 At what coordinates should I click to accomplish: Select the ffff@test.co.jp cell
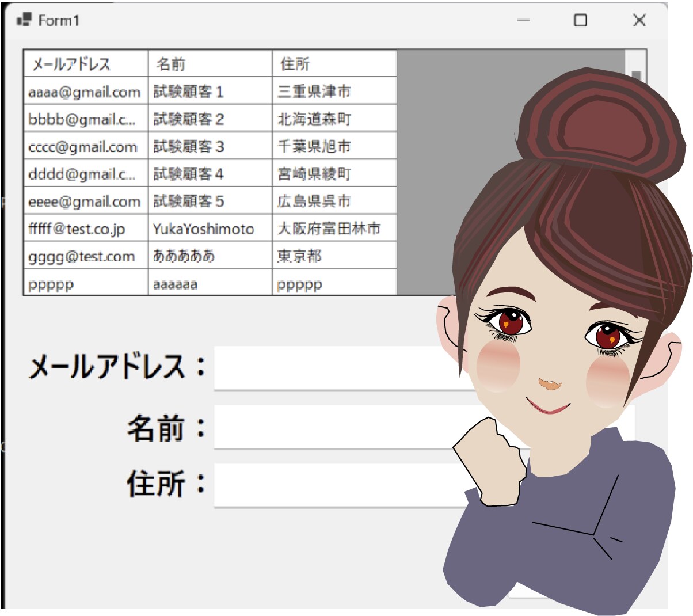[86, 229]
